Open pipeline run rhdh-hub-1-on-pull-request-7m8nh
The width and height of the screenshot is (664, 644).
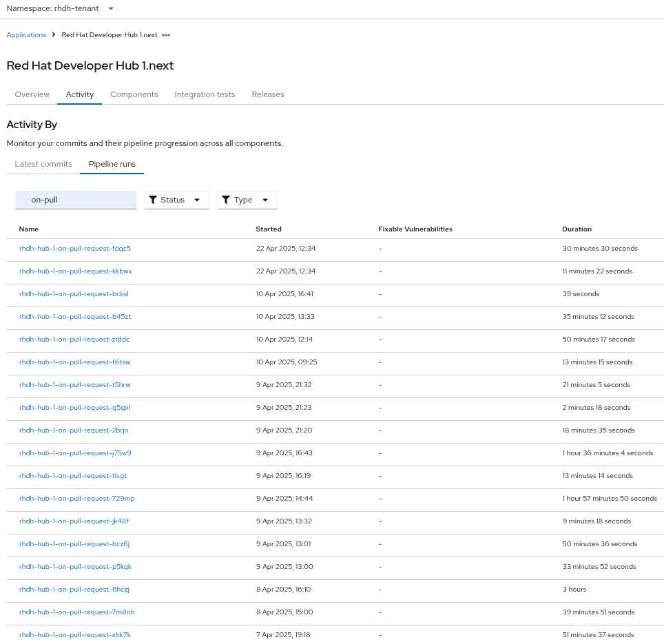pos(76,612)
